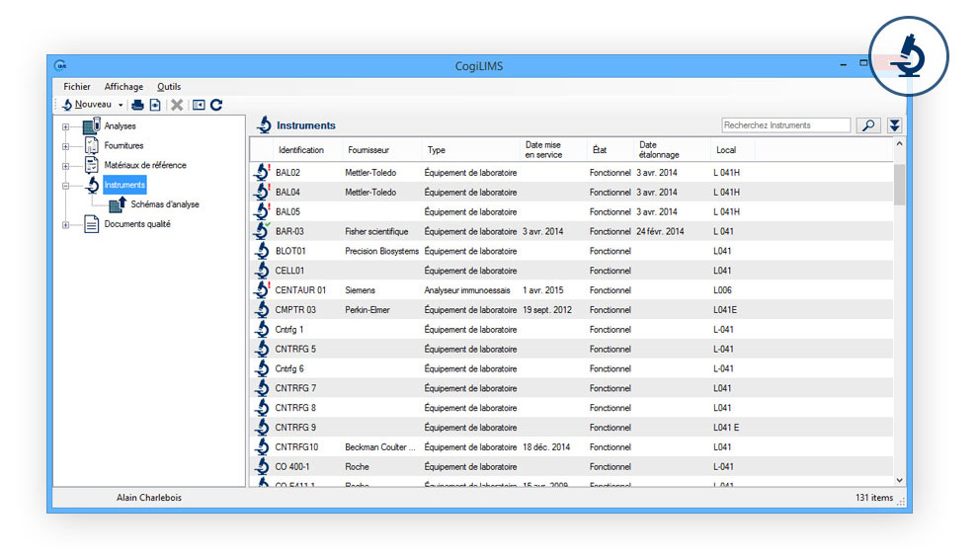Expand the Analyses tree node
979x560 pixels.
[x=66, y=126]
